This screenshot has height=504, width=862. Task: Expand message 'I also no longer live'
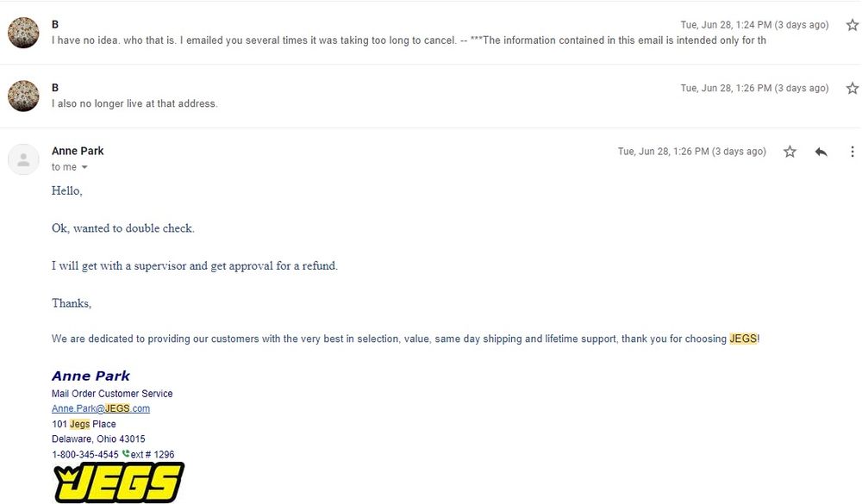(x=134, y=103)
